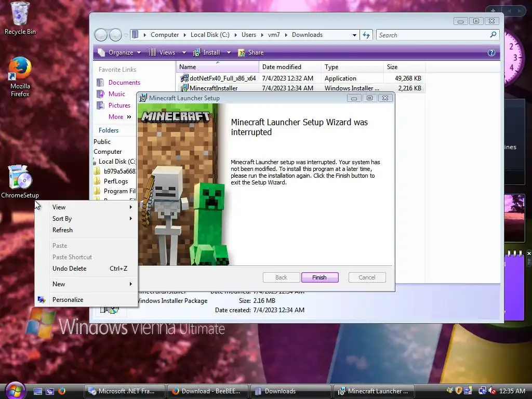Select the b979a5a668 folder in tree

pyautogui.click(x=120, y=171)
